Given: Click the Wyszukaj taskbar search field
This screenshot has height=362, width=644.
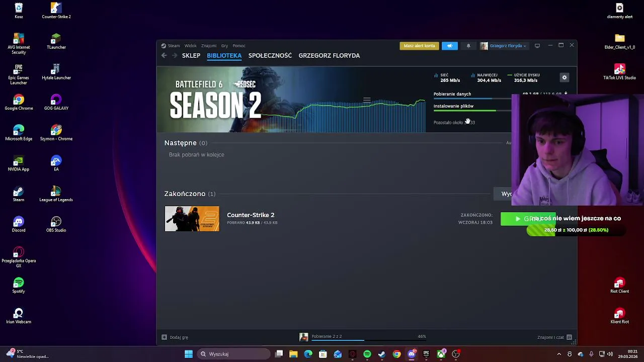Looking at the screenshot, I should click(x=233, y=354).
